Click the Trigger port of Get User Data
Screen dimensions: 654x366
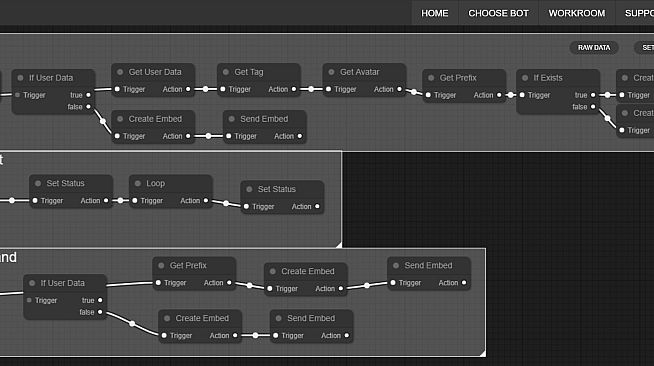(x=117, y=89)
